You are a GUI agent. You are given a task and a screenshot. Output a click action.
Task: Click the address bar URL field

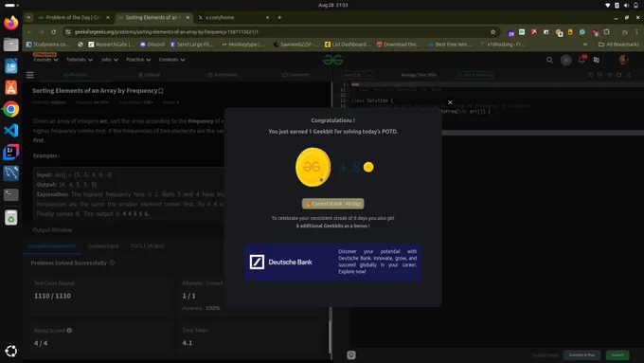click(x=279, y=31)
